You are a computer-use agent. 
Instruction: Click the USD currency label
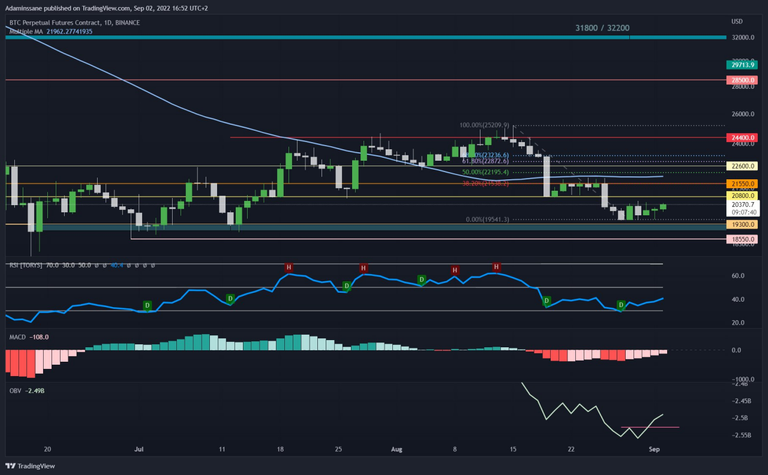tap(737, 22)
